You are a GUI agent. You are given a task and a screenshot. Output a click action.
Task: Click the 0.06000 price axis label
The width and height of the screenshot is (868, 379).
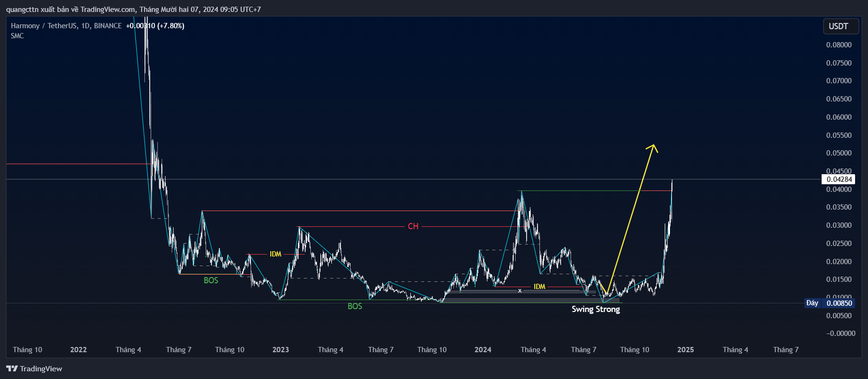[x=839, y=117]
